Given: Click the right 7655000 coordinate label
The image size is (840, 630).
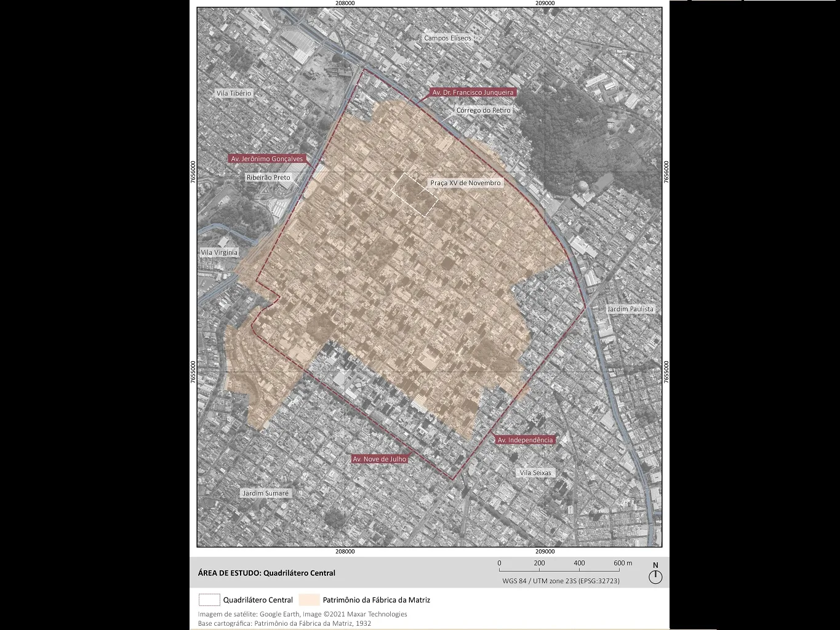Looking at the screenshot, I should (x=666, y=372).
